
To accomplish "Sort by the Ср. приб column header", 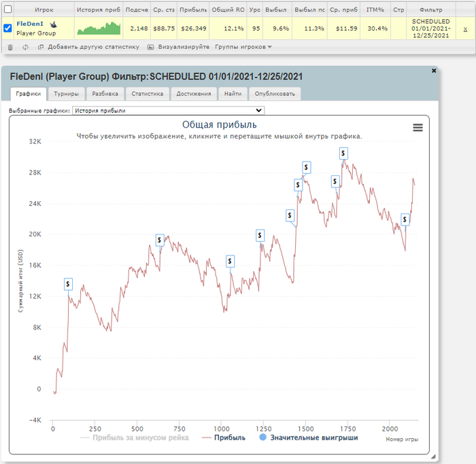I will (x=343, y=10).
